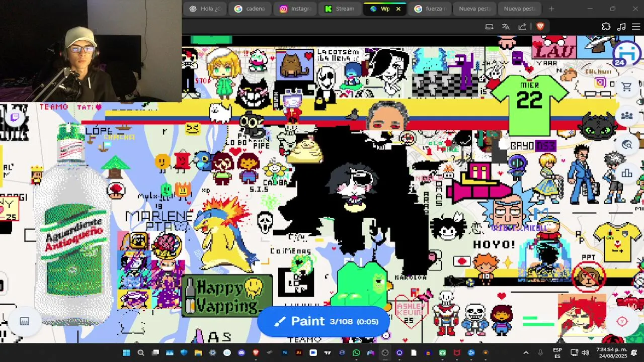Open clock showing 7:34:54 p. m.
The height and width of the screenshot is (362, 644).
click(611, 352)
